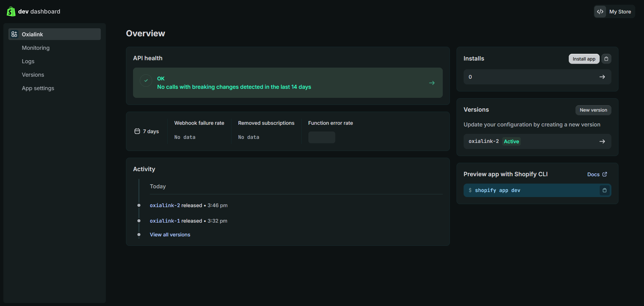The image size is (644, 306).
Task: Click the green checkmark in API health
Action: [146, 81]
